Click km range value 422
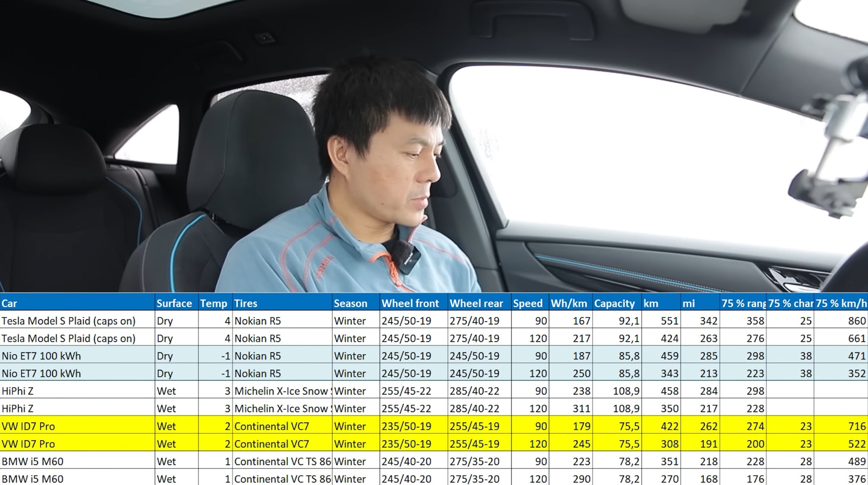 (670, 426)
